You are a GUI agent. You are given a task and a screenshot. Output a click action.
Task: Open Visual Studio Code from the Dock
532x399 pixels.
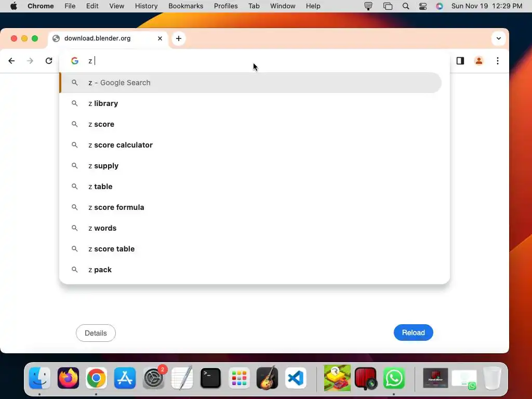[296, 378]
